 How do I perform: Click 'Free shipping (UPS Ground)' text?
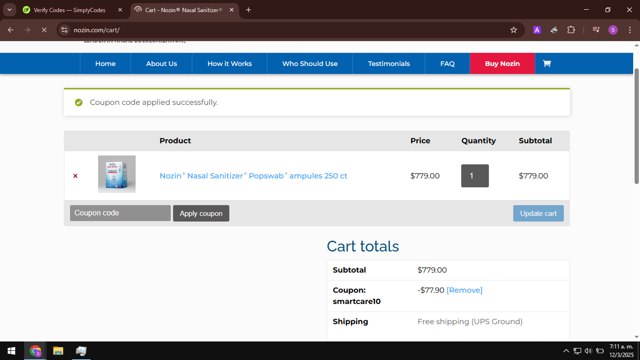470,322
